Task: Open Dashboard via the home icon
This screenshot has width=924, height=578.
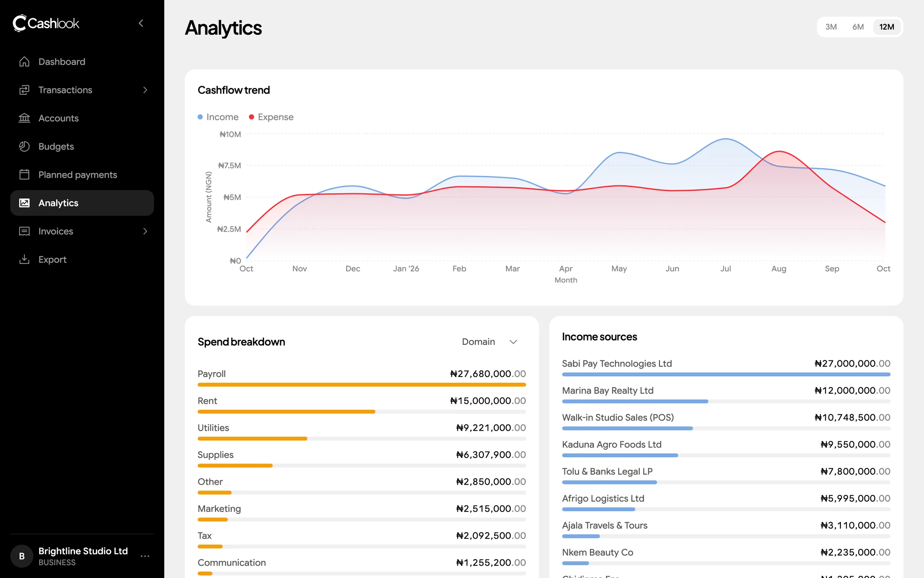Action: click(24, 62)
